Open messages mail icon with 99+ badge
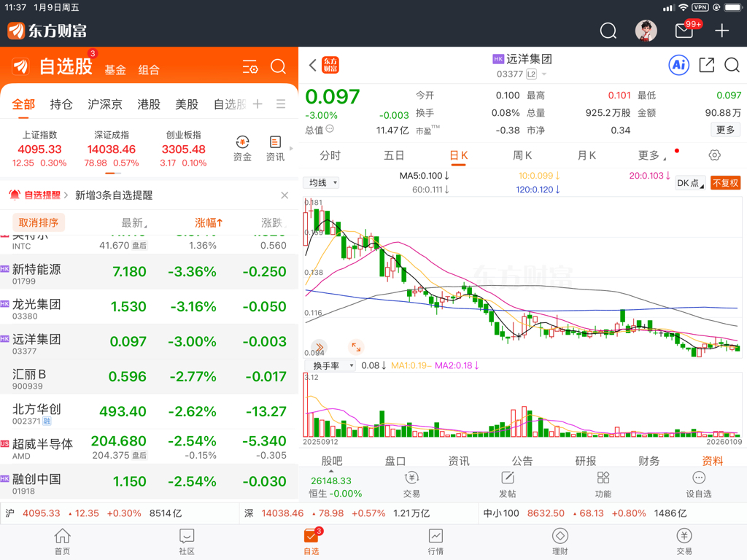 684,31
